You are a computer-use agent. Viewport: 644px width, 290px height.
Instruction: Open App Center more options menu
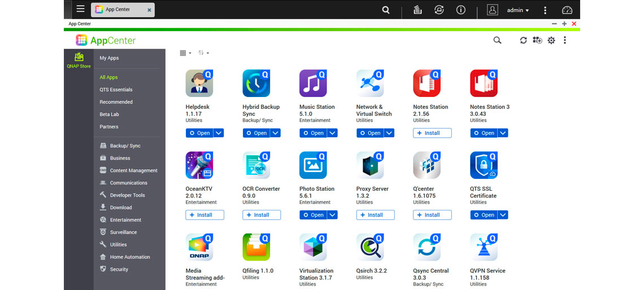565,40
